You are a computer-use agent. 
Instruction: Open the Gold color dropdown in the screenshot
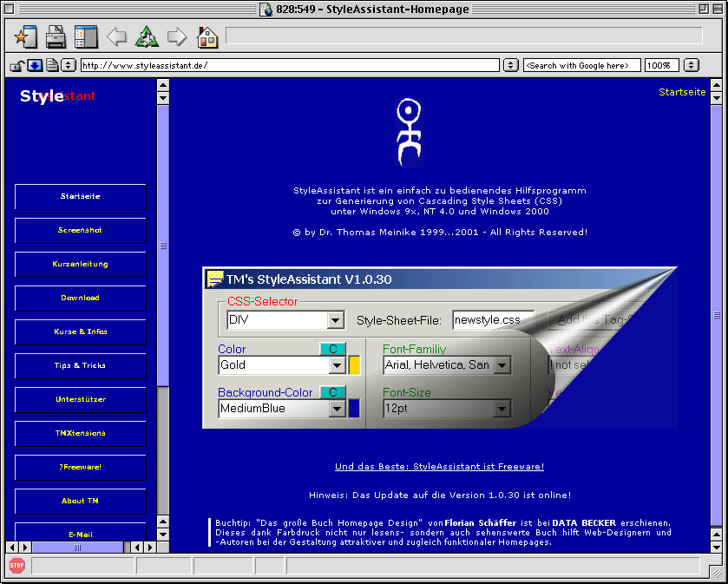tap(337, 365)
